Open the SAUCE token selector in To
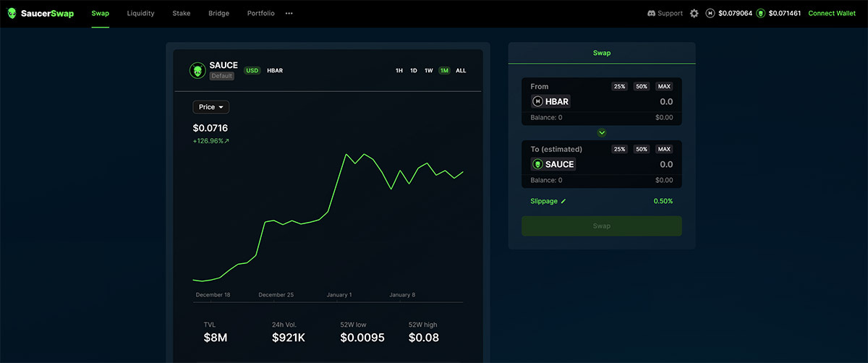The width and height of the screenshot is (868, 363). point(553,164)
